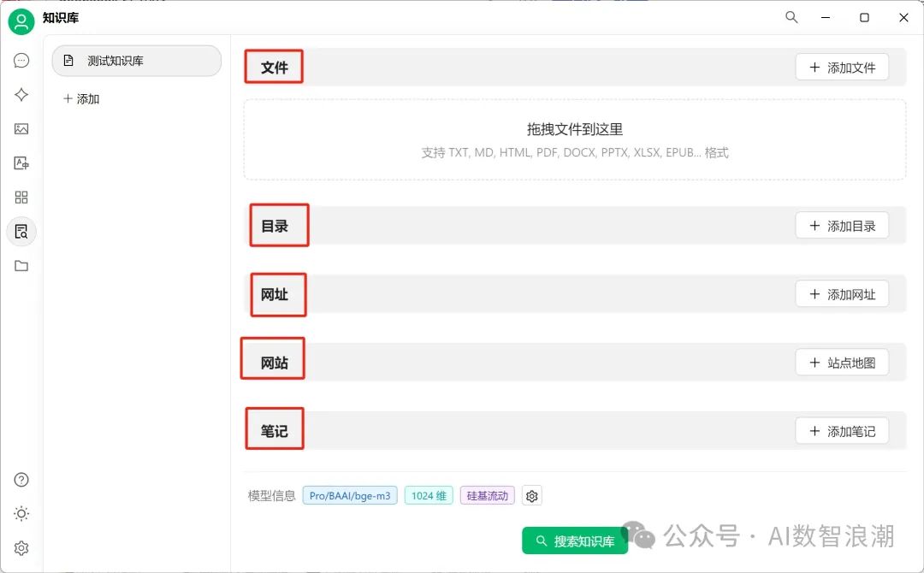Click the 拖拽文件到这里 drop zone
924x573 pixels.
(x=575, y=139)
